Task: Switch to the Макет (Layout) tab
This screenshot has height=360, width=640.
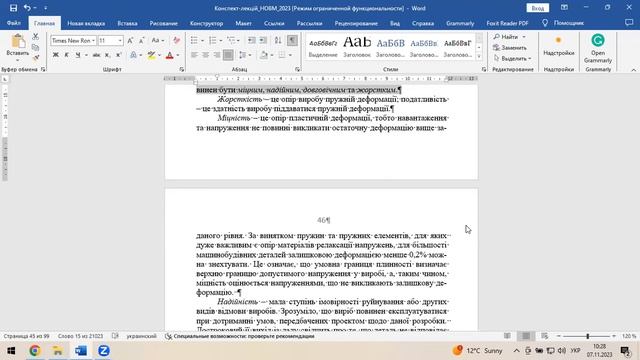Action: click(243, 23)
